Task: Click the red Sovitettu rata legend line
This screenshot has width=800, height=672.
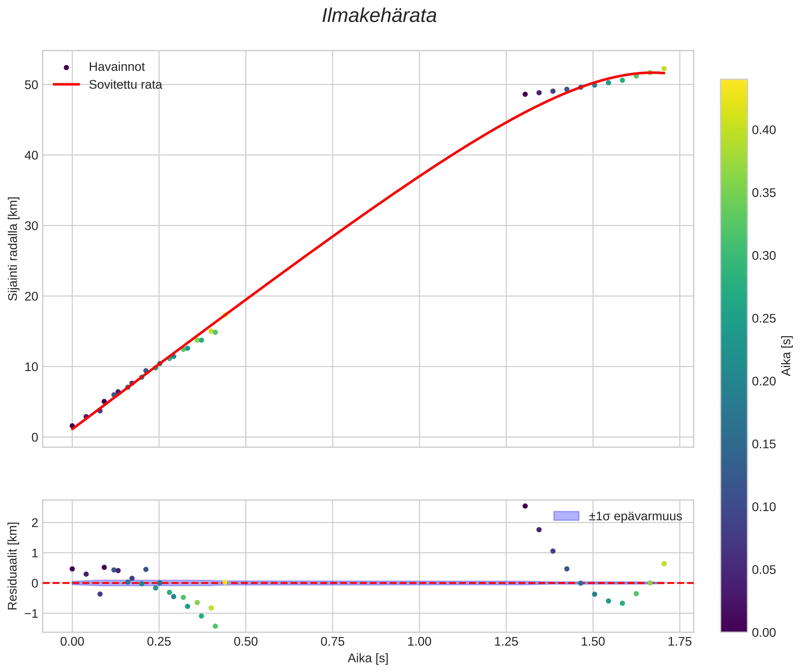Action: [x=66, y=85]
